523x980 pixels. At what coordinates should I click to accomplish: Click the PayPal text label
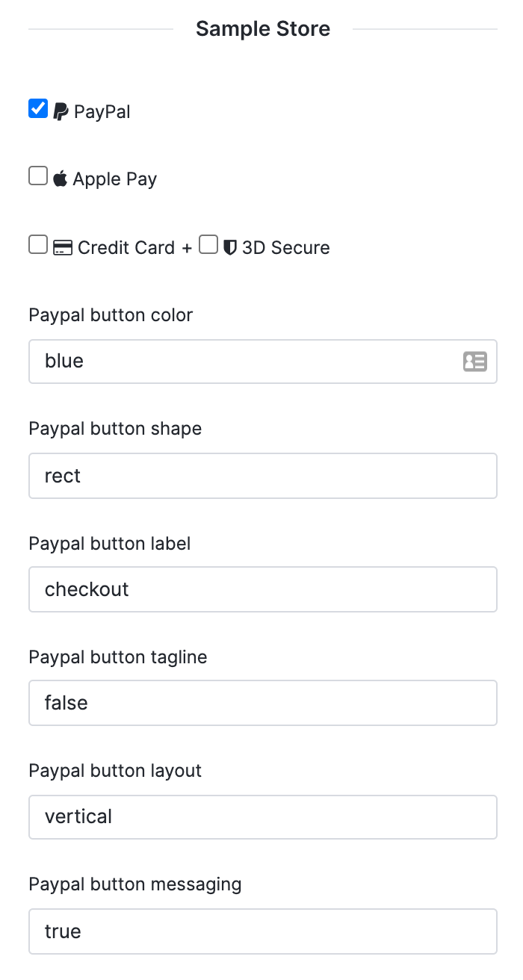(x=102, y=112)
